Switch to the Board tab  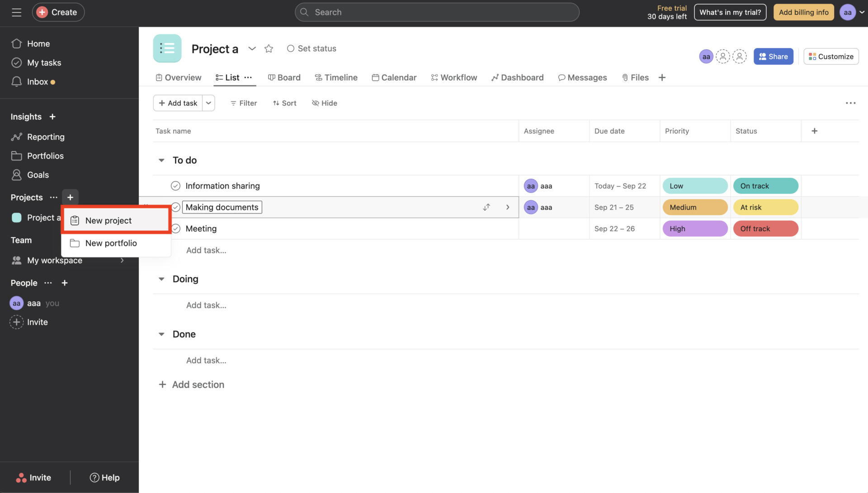tap(284, 77)
